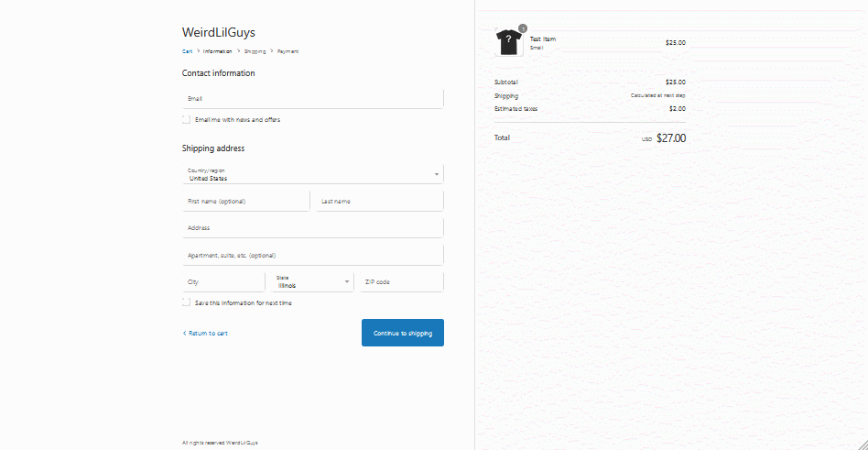
Task: Click the Contact information heading
Action: (218, 73)
